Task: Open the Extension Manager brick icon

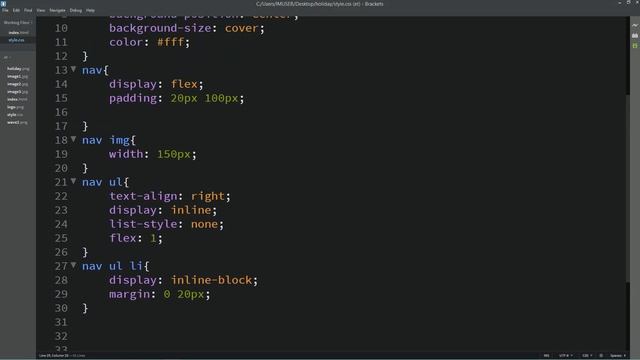Action: [x=635, y=36]
